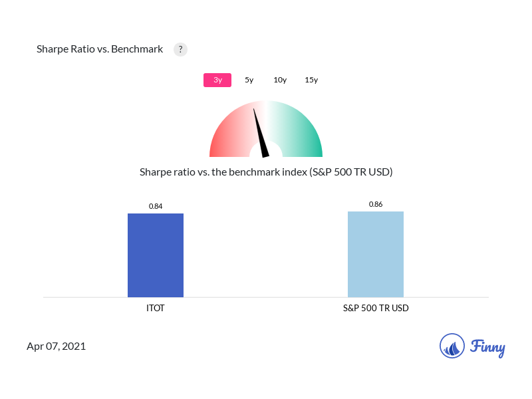
Task: Select the 3y time period tab
Action: 217,80
